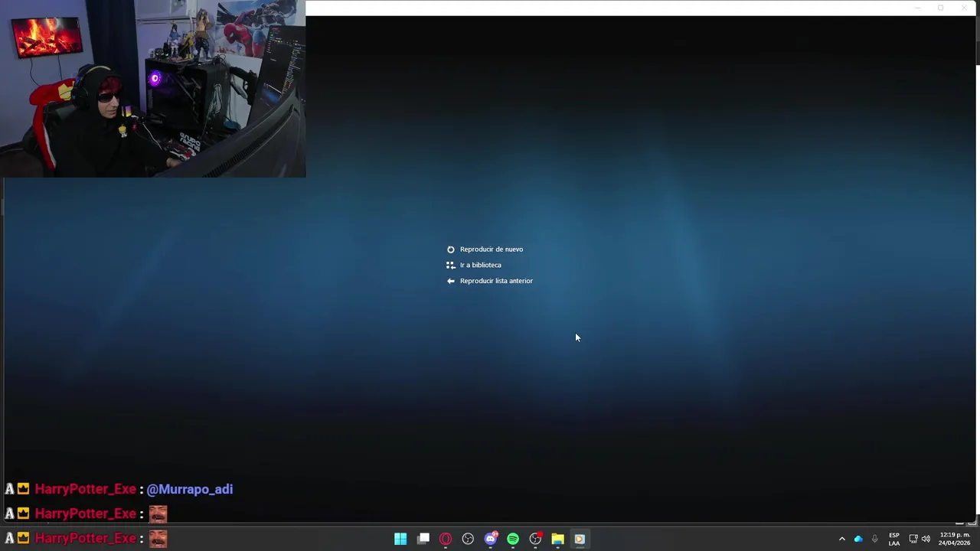
Task: Click the microphone tray icon
Action: pos(874,539)
